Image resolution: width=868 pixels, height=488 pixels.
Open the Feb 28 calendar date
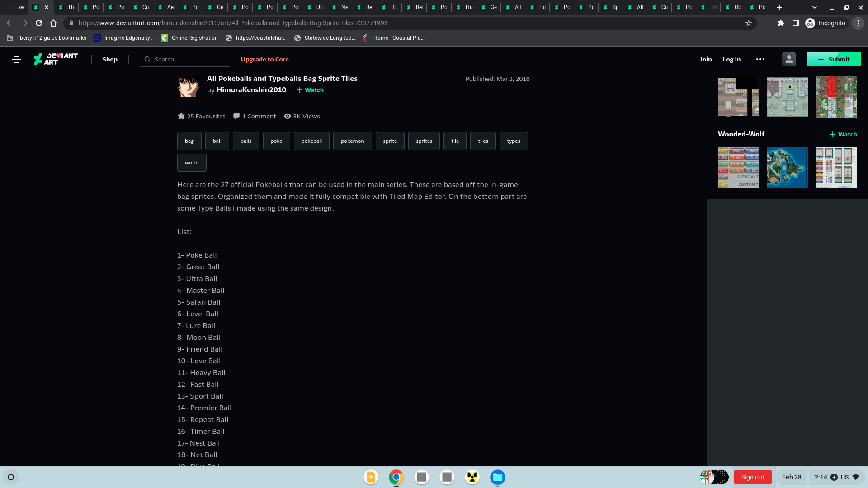[792, 477]
